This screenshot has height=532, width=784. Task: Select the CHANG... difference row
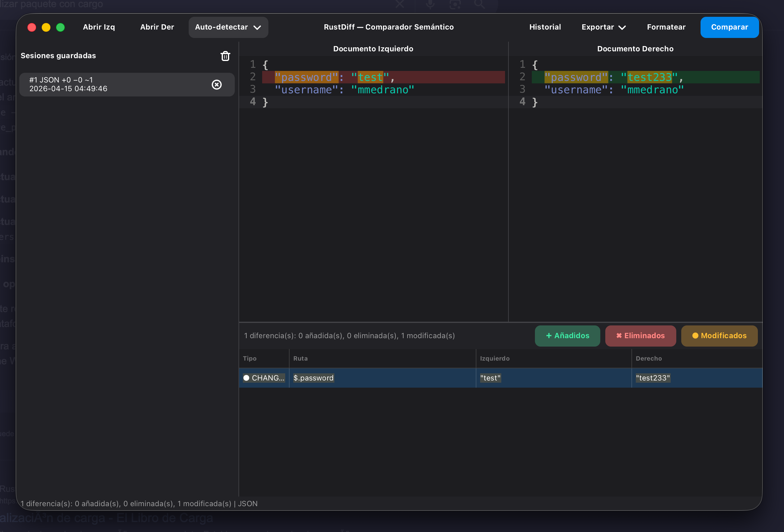point(500,378)
